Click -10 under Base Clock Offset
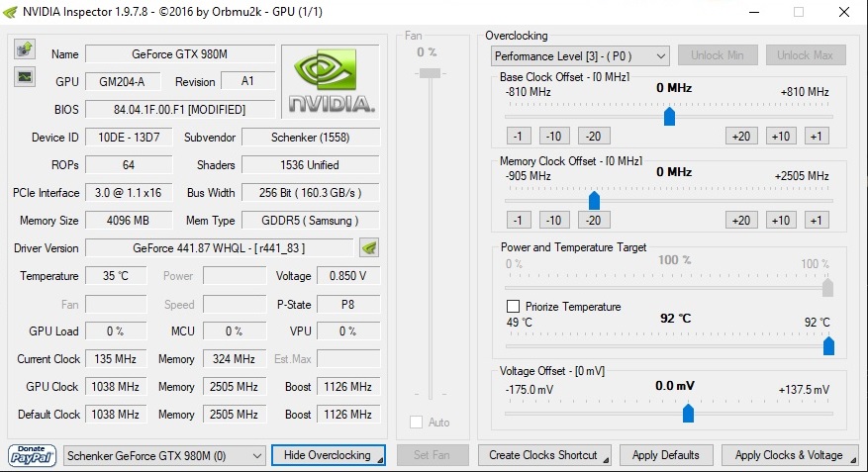The height and width of the screenshot is (472, 868). point(553,137)
